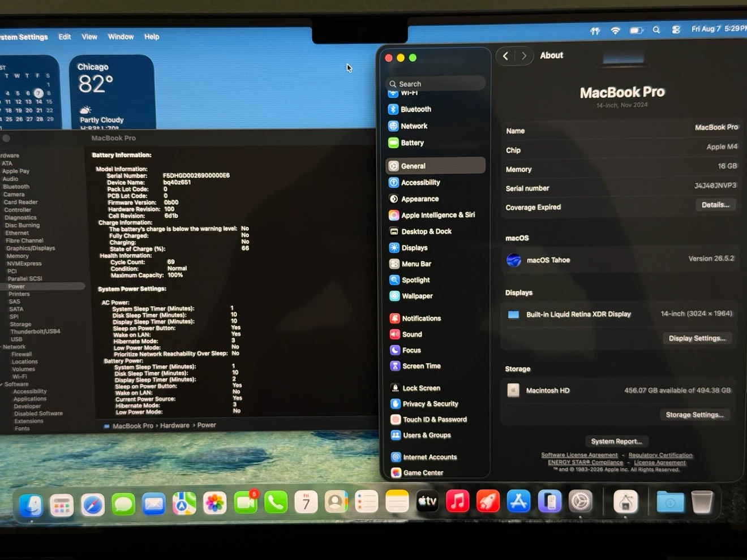Open the green Phone app in Dock
This screenshot has height=560, width=747.
point(276,503)
